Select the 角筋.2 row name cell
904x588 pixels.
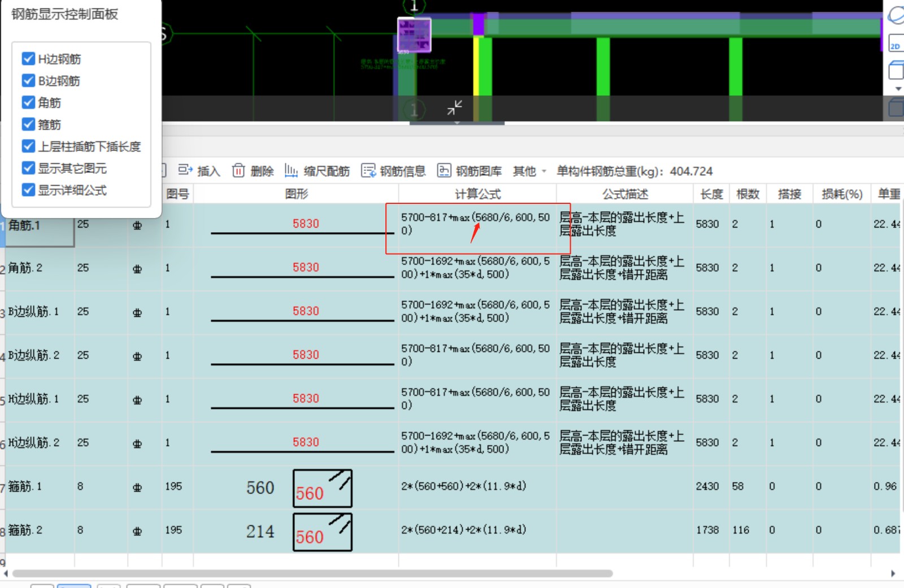40,268
